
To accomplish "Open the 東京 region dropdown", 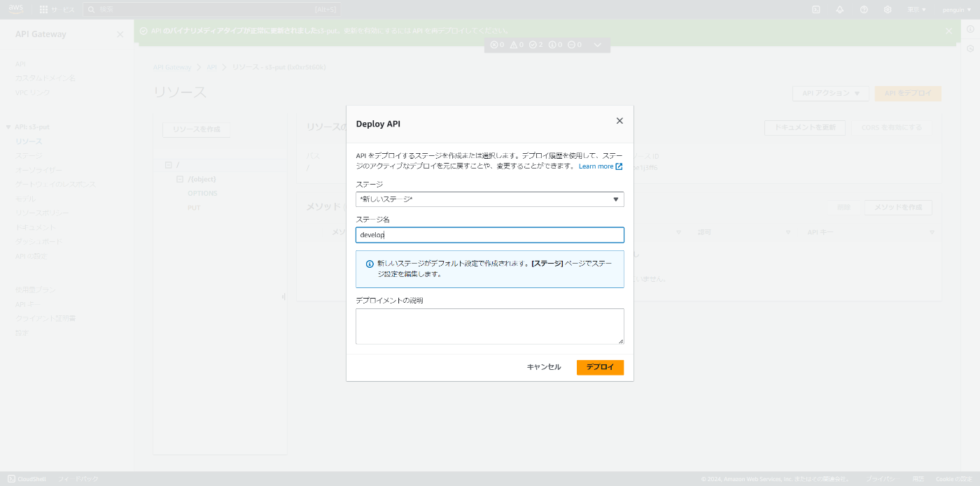I will (916, 10).
